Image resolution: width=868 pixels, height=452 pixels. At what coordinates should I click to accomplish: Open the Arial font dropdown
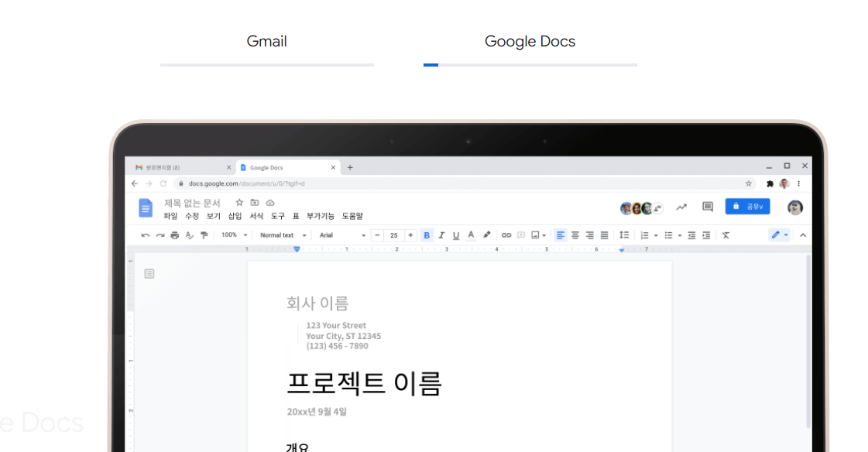pyautogui.click(x=342, y=235)
